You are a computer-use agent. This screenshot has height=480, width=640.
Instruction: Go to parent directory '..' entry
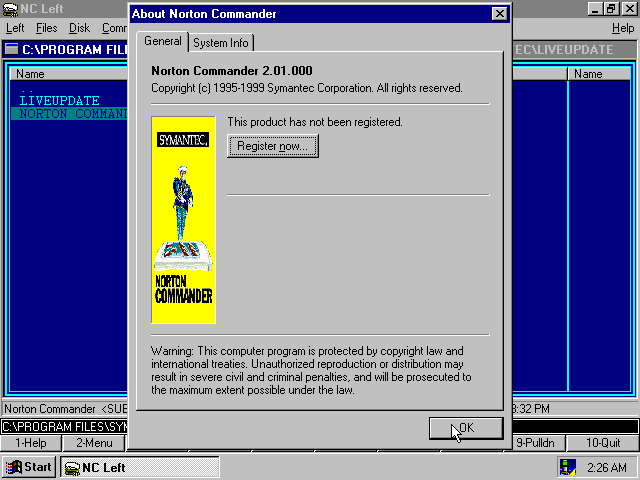(x=28, y=90)
